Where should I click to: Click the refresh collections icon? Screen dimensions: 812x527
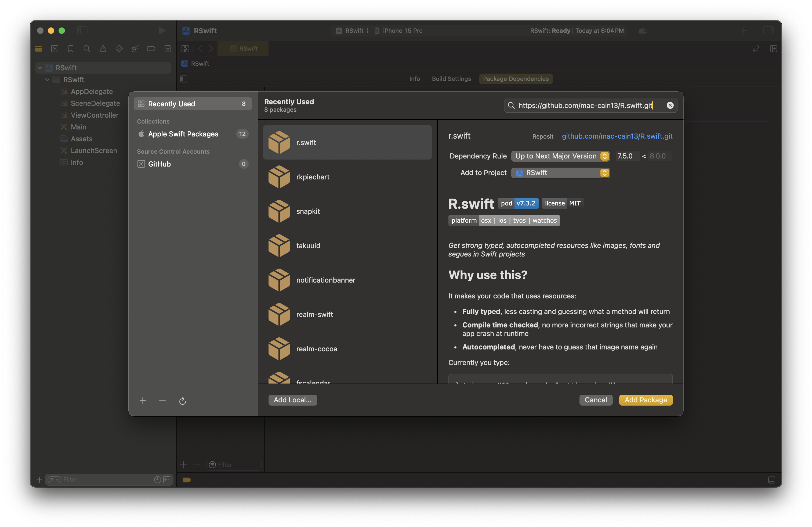pyautogui.click(x=183, y=401)
